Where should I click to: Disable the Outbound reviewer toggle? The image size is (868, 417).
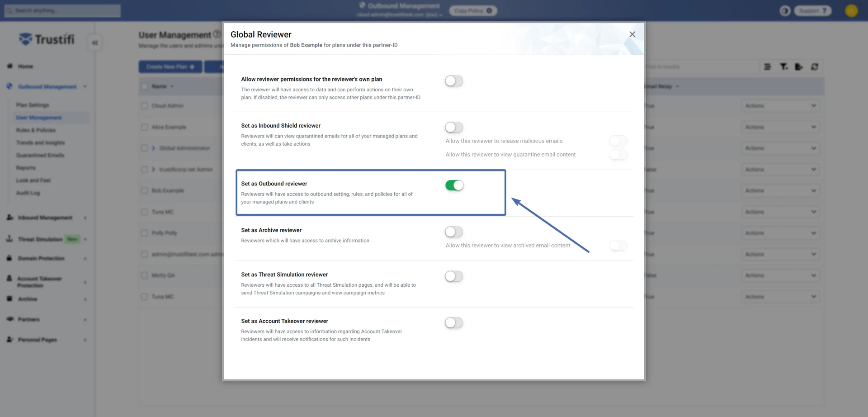(454, 185)
